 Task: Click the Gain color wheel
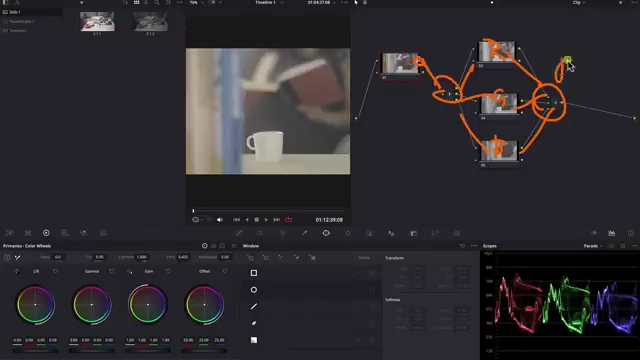coord(148,304)
